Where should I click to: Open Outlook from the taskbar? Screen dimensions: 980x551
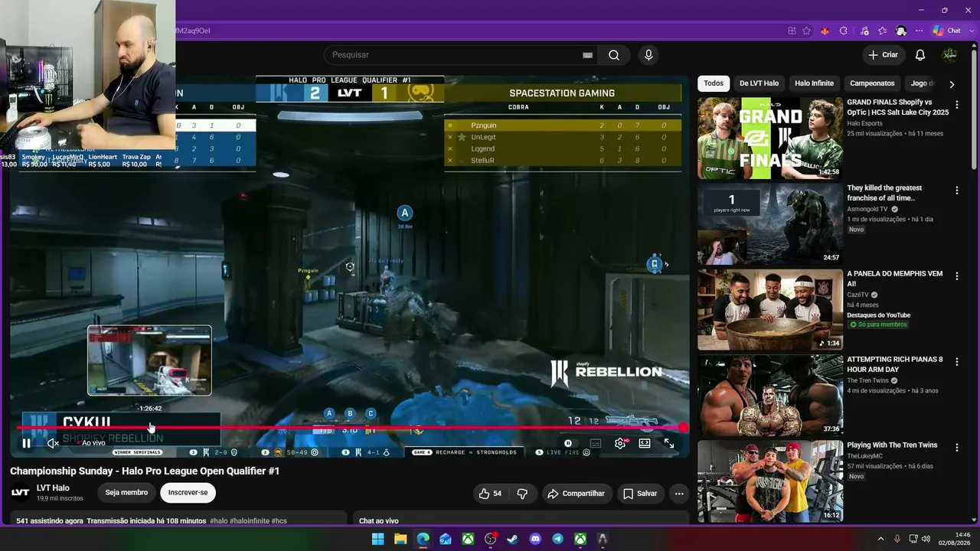click(x=446, y=539)
